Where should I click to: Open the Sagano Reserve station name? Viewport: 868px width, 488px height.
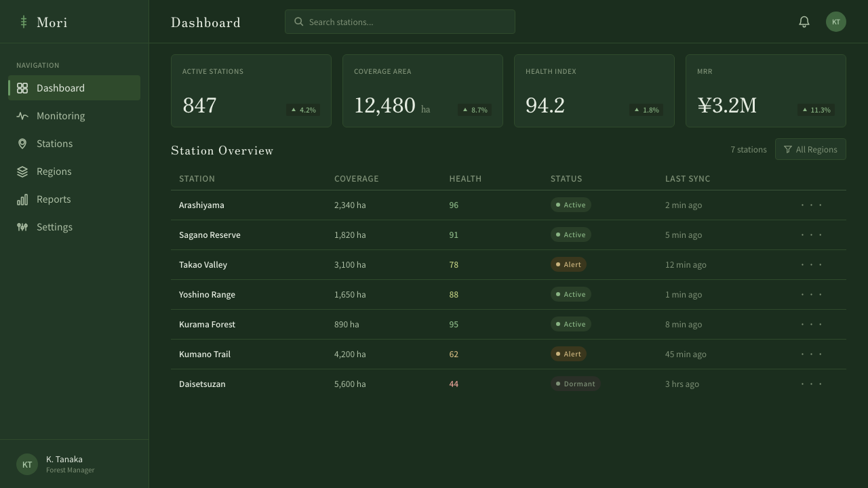(x=210, y=235)
